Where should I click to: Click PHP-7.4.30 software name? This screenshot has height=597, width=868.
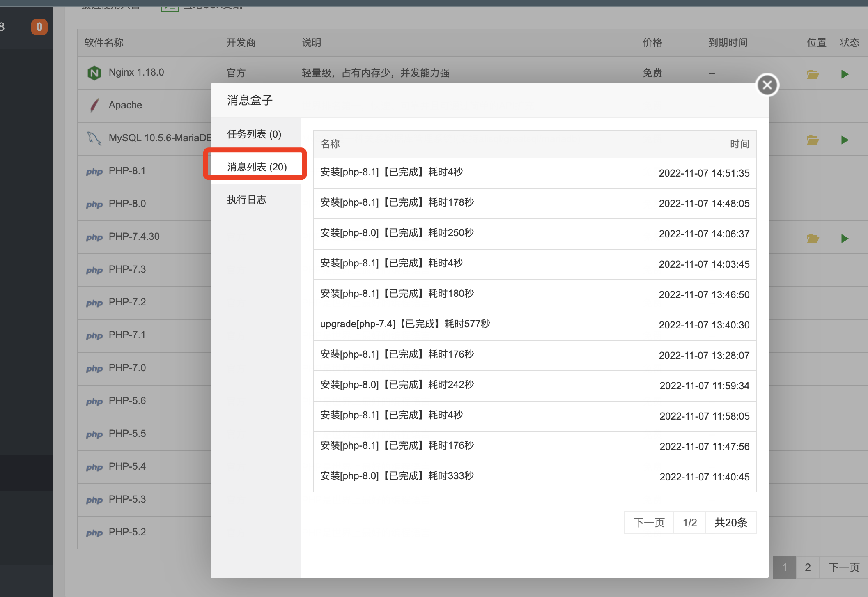point(134,237)
